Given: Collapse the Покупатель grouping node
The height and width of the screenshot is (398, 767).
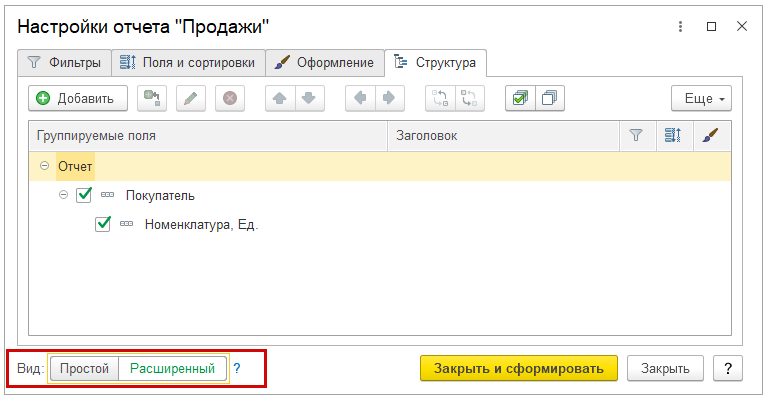Looking at the screenshot, I should [x=63, y=195].
